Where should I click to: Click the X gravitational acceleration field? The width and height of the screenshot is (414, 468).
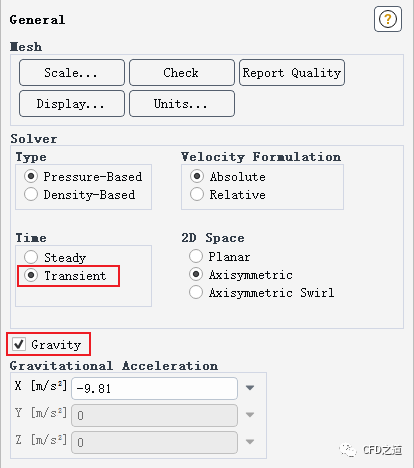pyautogui.click(x=154, y=388)
